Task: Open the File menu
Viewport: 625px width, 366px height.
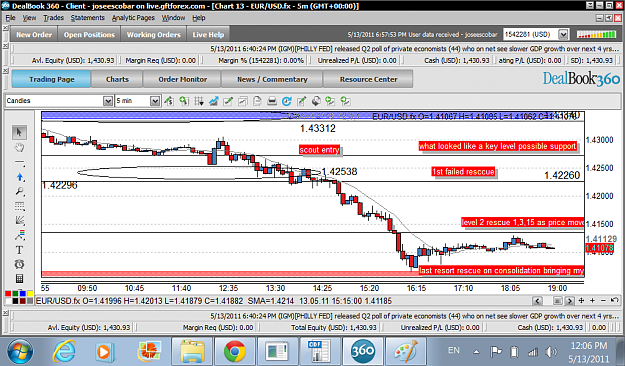Action: (x=10, y=18)
